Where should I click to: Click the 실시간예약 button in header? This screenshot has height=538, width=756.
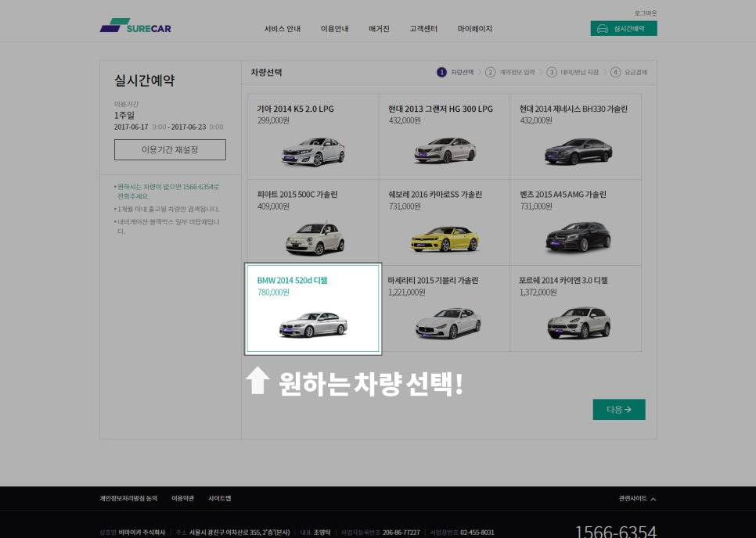point(624,28)
